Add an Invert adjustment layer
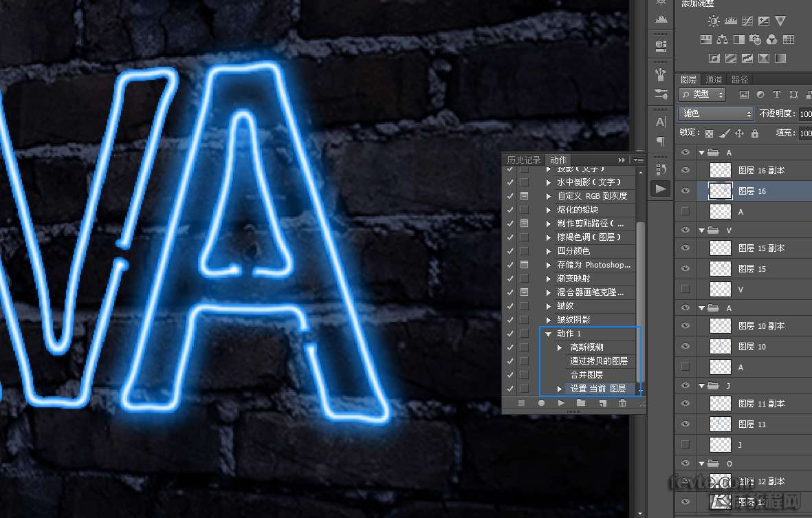 pos(714,58)
